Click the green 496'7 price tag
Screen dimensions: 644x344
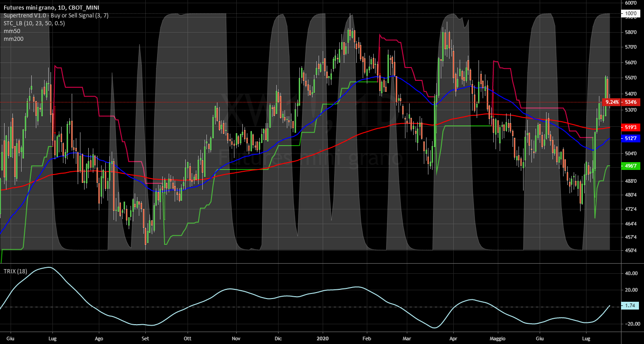[x=631, y=166]
